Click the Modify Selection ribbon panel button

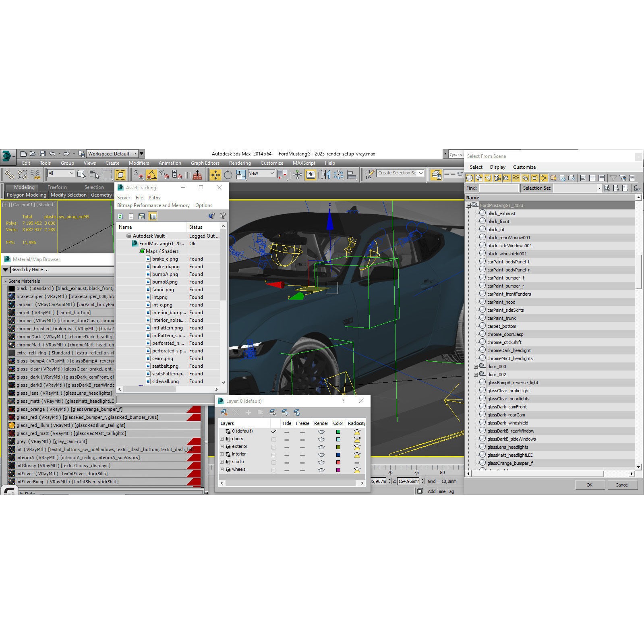tap(68, 195)
